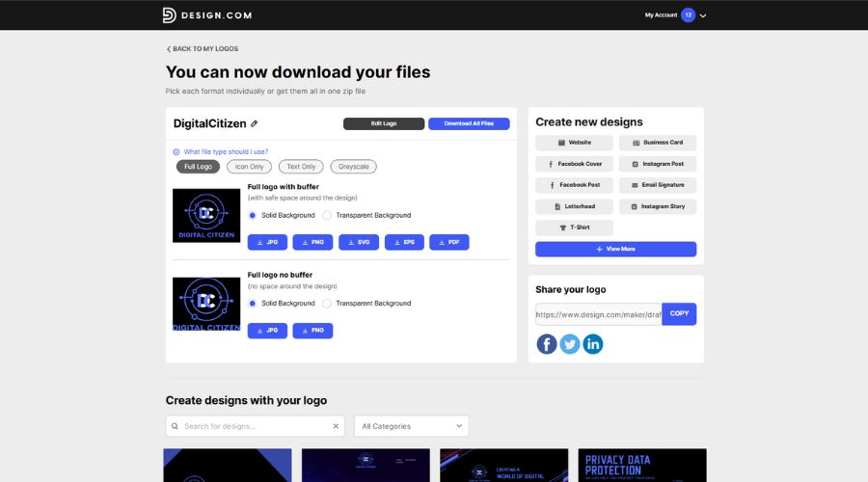Click the Edit Logo button
This screenshot has width=868, height=482.
(x=384, y=123)
